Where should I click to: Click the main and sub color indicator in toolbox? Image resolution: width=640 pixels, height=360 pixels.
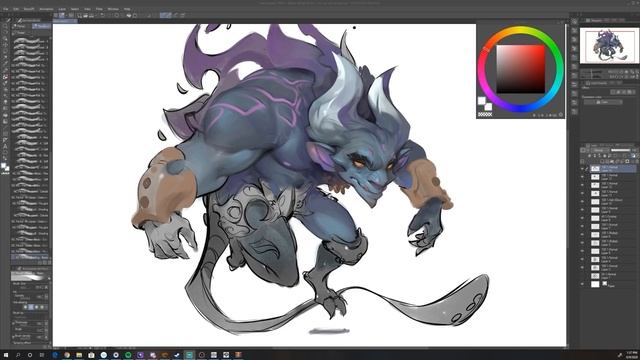click(x=5, y=167)
